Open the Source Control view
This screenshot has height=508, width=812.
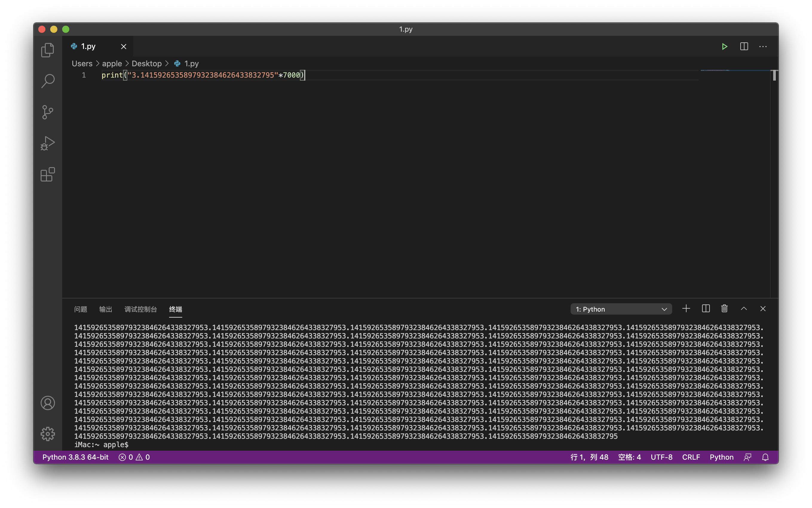pos(48,112)
